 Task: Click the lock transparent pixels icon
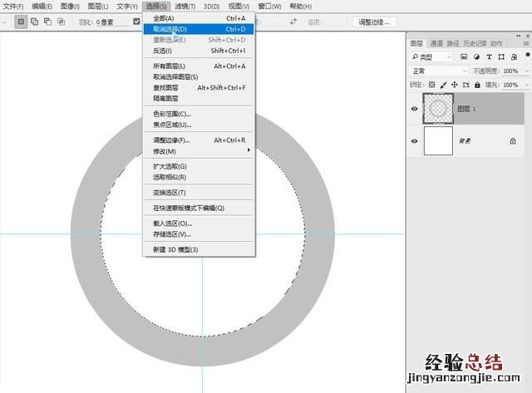(x=431, y=85)
